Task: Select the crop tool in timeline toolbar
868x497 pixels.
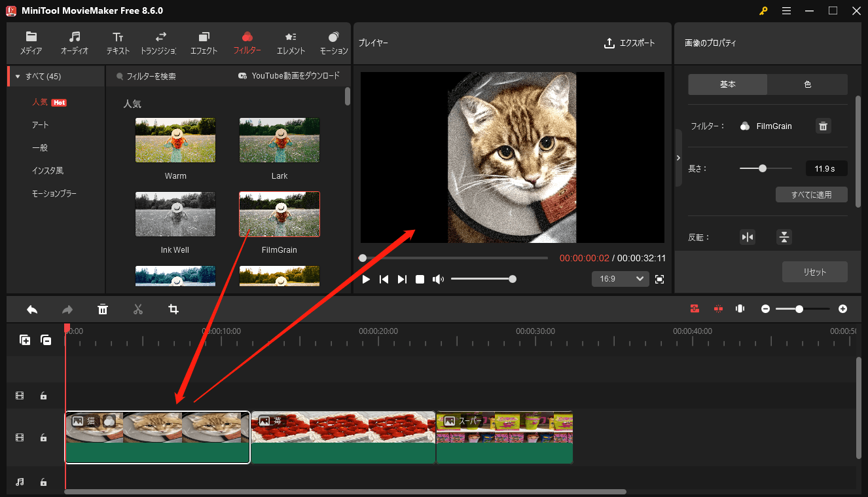Action: [173, 309]
